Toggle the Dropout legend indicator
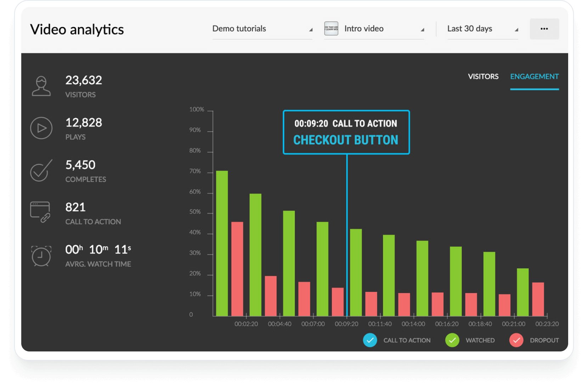 tap(516, 340)
